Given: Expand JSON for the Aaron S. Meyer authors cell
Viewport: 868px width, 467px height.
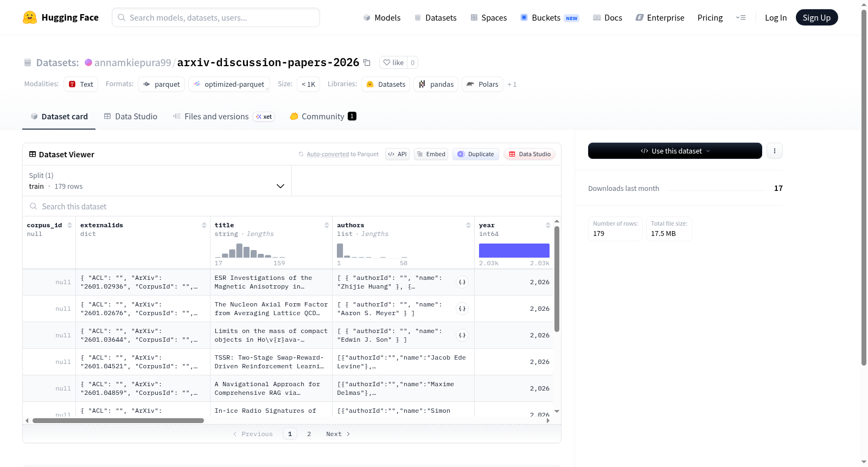Looking at the screenshot, I should pyautogui.click(x=462, y=309).
